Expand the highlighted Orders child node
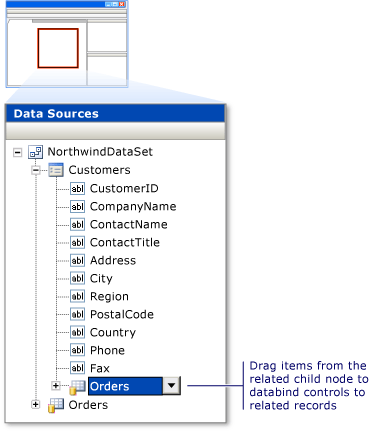Viewport: 374px width, 432px height. pos(56,386)
